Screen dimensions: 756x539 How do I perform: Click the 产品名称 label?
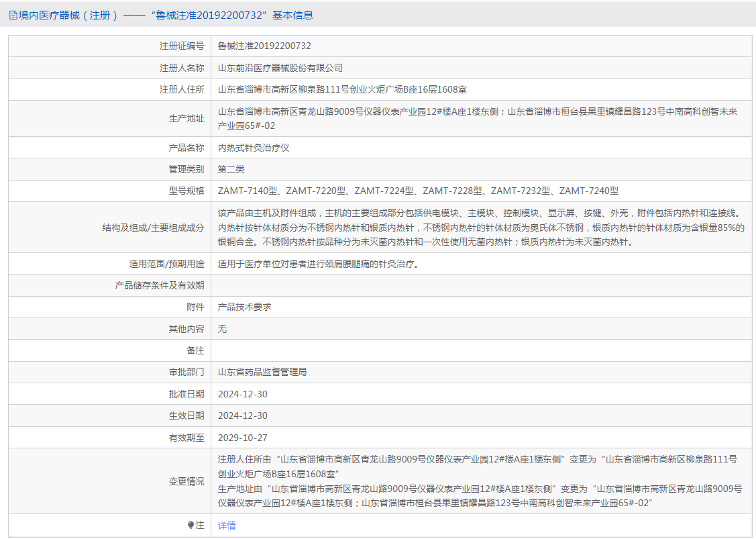tap(186, 148)
